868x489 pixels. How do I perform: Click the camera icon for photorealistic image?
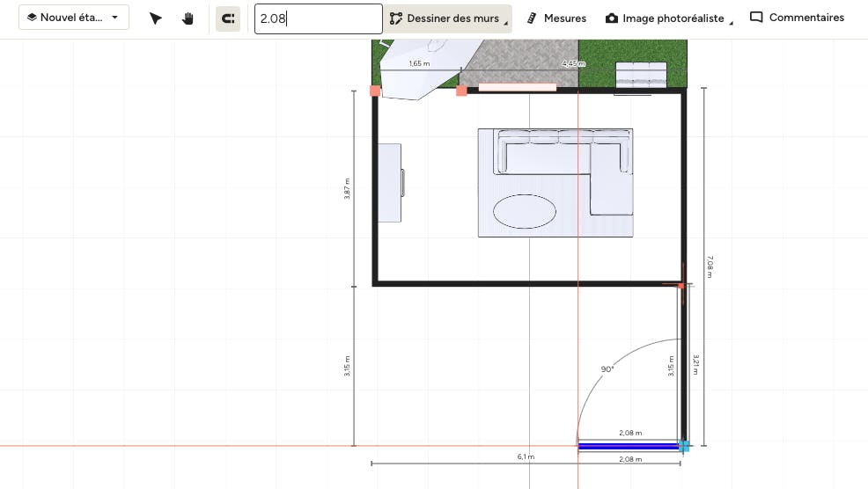pos(612,18)
